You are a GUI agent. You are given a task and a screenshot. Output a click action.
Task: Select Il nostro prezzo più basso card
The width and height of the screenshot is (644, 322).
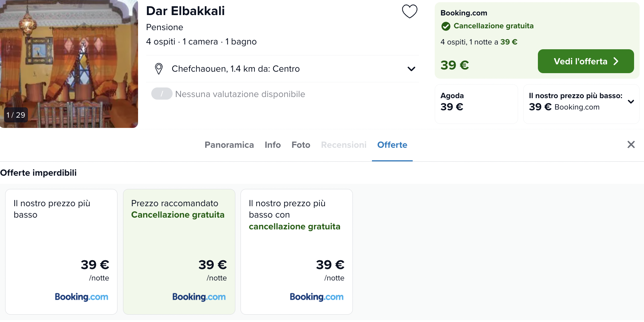(x=61, y=252)
